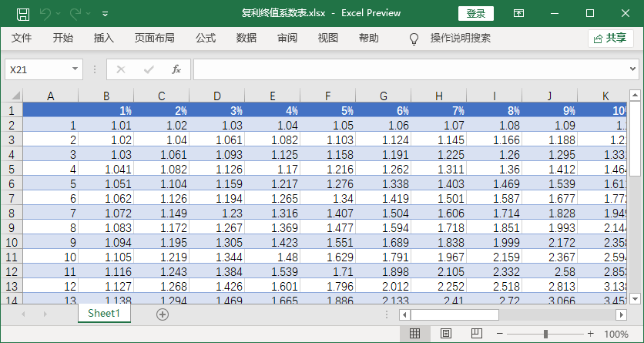This screenshot has height=343, width=644.
Task: Expand the Name Box dropdown arrow
Action: point(75,69)
